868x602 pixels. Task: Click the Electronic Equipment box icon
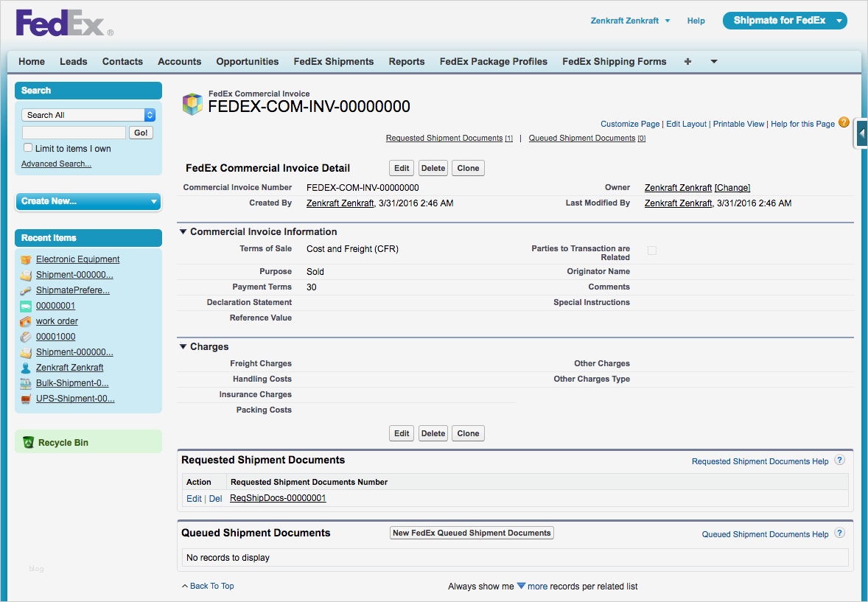tap(26, 259)
